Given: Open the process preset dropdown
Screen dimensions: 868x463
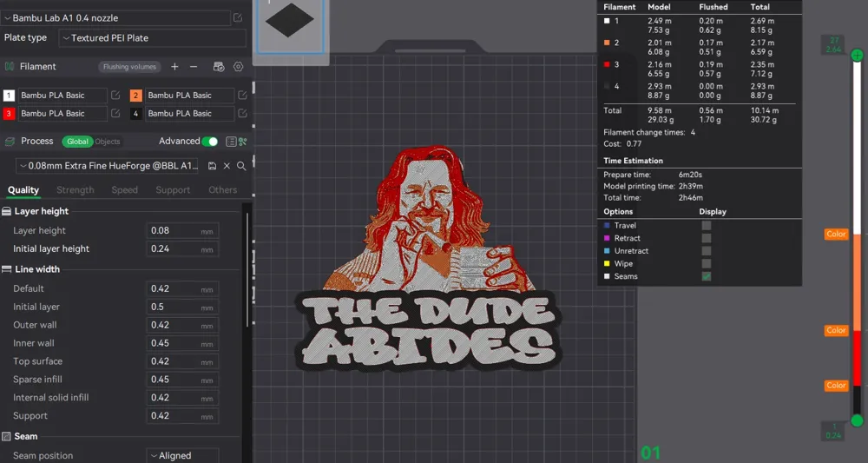Looking at the screenshot, I should tap(108, 166).
